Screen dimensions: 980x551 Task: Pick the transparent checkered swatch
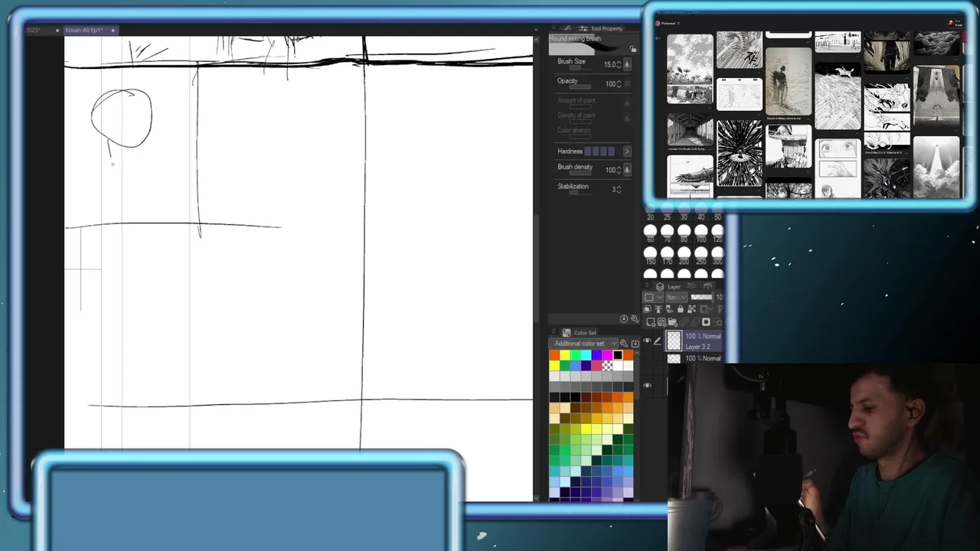tap(607, 365)
